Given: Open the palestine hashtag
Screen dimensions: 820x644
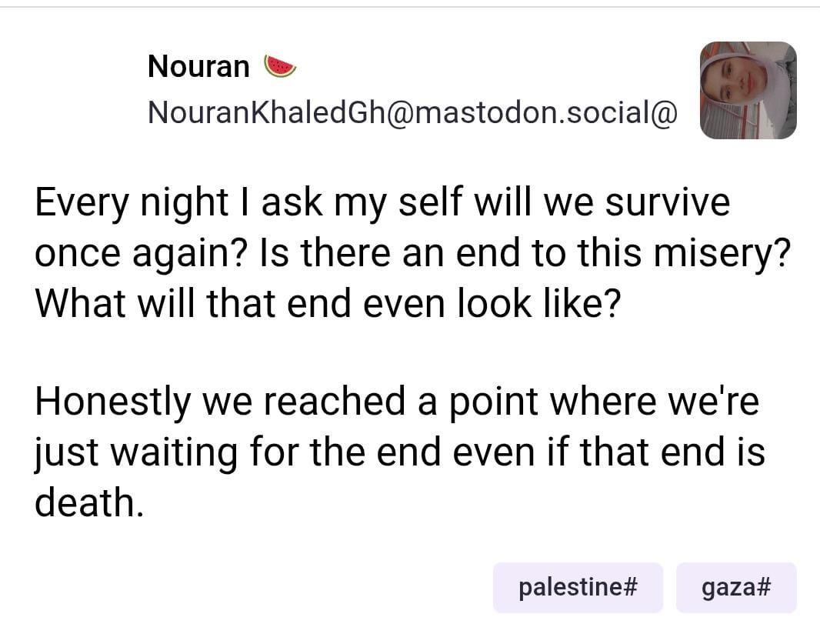Looking at the screenshot, I should point(578,587).
